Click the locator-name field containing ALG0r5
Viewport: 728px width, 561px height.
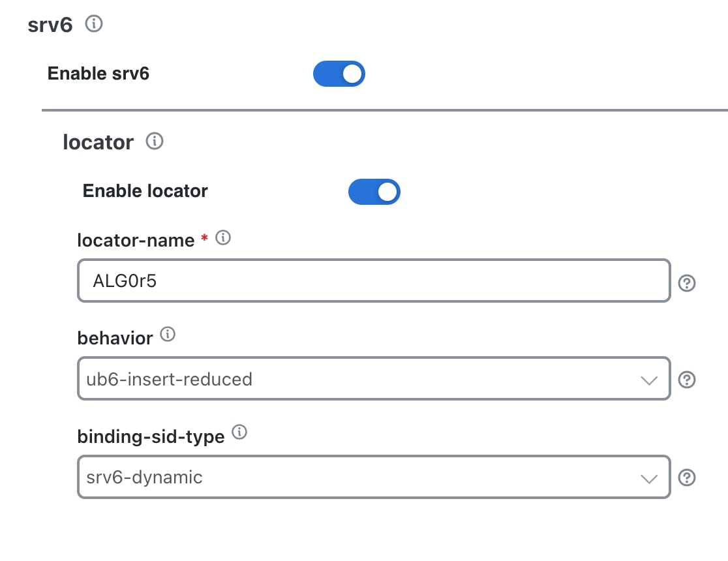click(x=374, y=280)
